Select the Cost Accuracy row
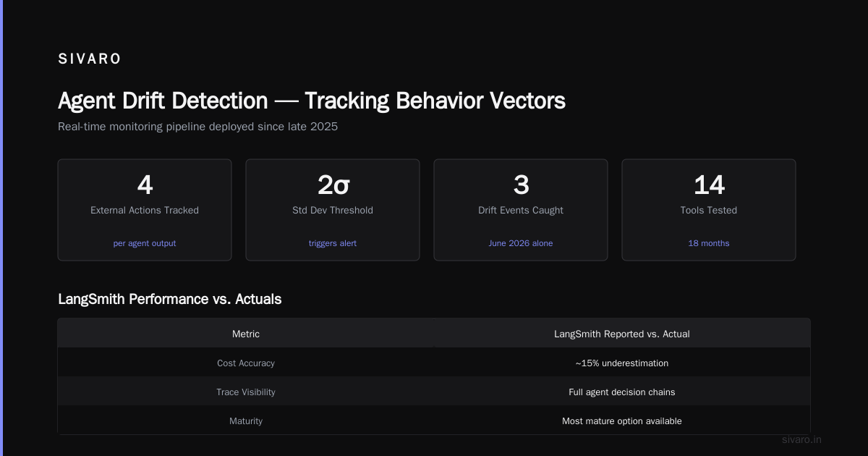Viewport: 868px width, 456px height. [x=434, y=363]
